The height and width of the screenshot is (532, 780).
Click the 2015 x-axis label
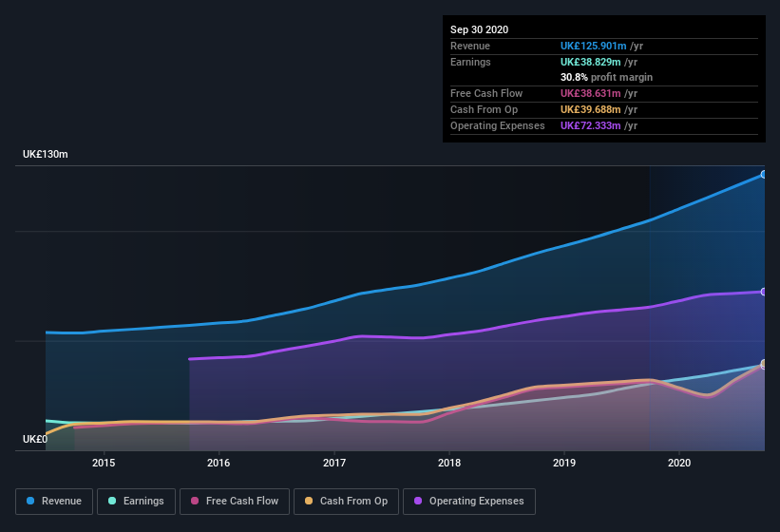pos(104,463)
